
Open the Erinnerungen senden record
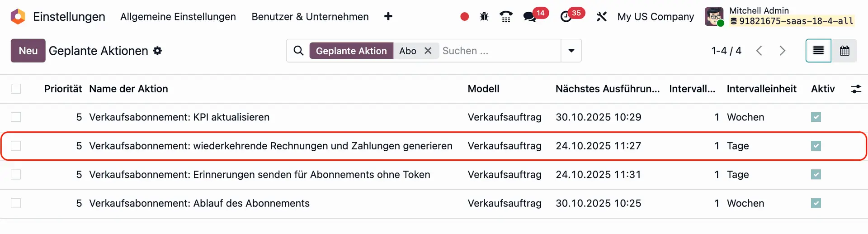tap(259, 175)
